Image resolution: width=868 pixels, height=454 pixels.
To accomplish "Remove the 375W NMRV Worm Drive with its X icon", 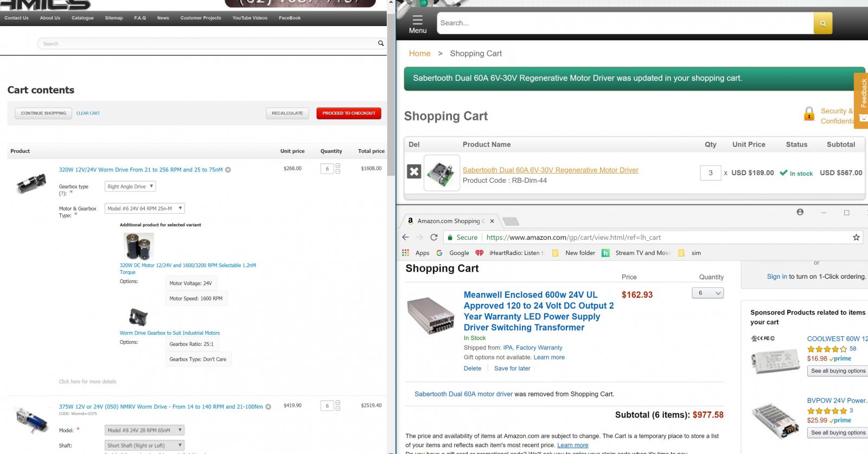I will pyautogui.click(x=268, y=407).
